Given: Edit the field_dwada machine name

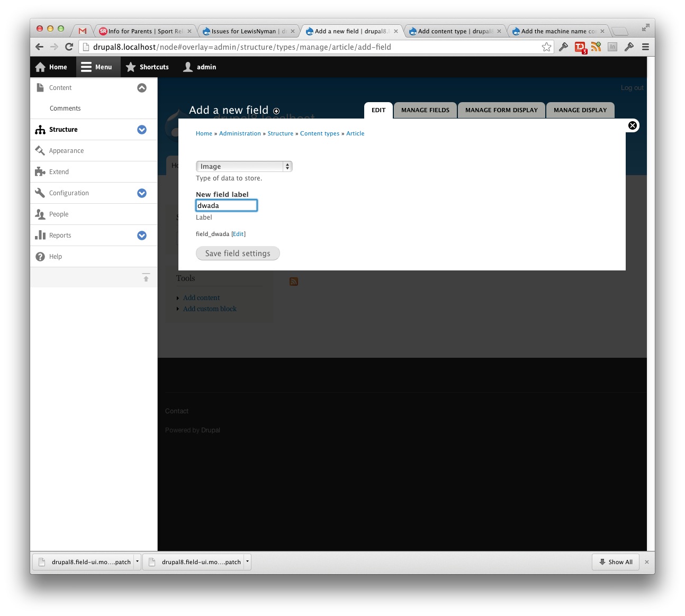Looking at the screenshot, I should pos(238,233).
